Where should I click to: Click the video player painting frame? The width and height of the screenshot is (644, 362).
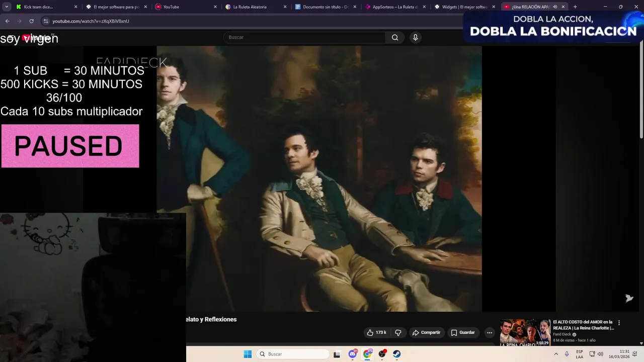pyautogui.click(x=319, y=178)
